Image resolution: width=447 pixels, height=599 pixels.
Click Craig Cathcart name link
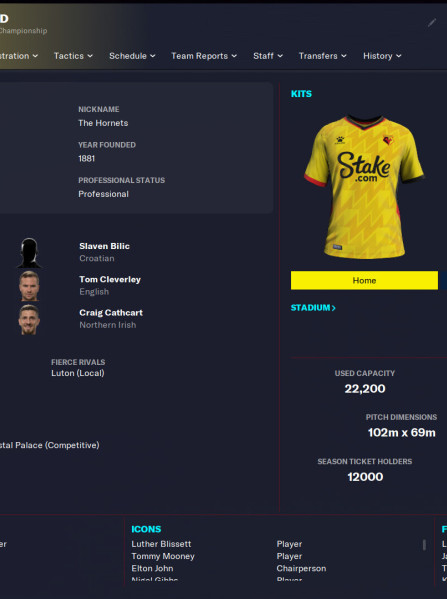(x=111, y=312)
